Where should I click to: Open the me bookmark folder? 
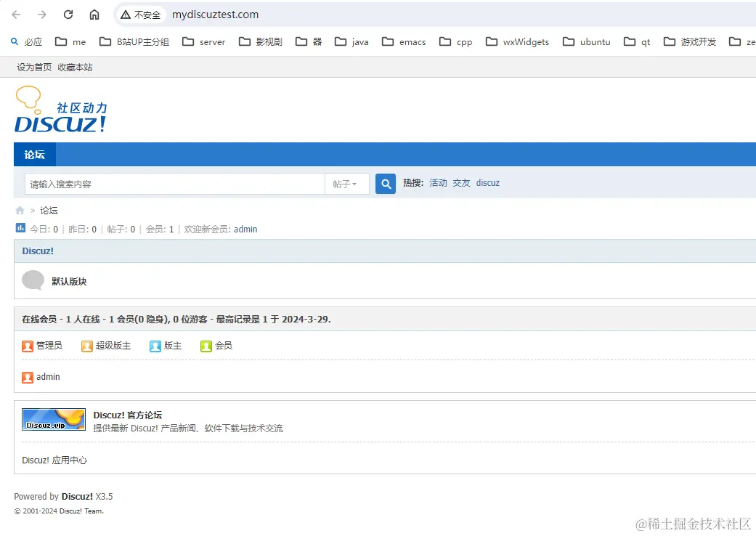(x=70, y=42)
